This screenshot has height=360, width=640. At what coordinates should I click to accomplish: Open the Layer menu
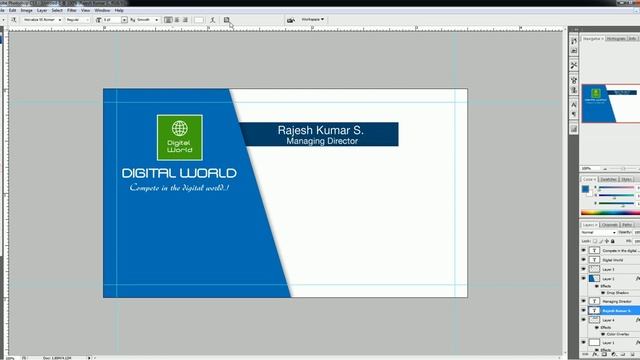42,10
